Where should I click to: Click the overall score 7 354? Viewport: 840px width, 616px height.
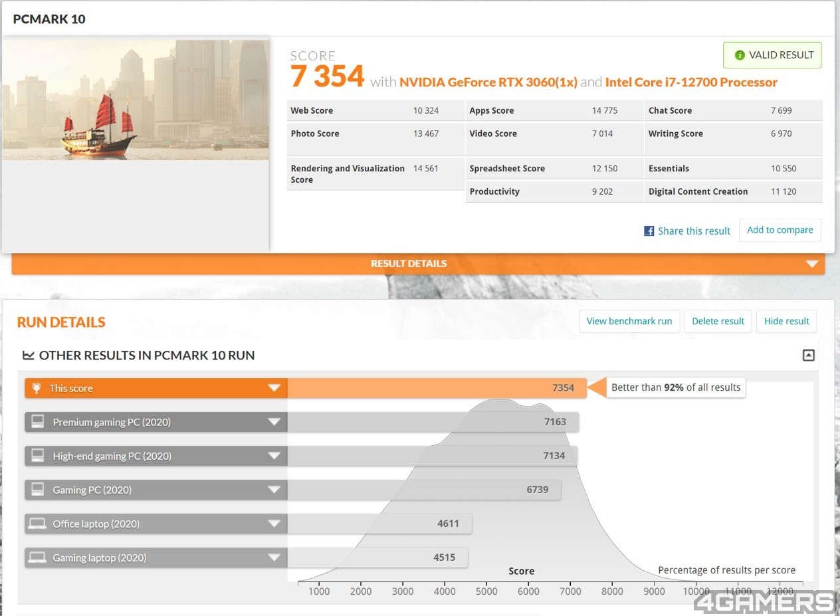click(328, 76)
